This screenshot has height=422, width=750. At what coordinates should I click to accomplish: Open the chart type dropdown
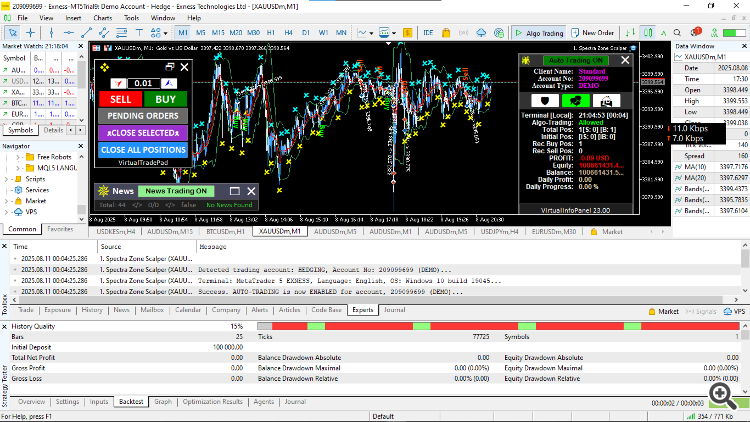click(x=365, y=33)
